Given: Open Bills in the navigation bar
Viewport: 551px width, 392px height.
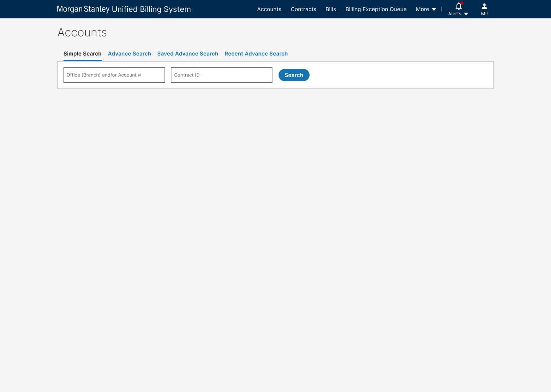Looking at the screenshot, I should [x=331, y=9].
